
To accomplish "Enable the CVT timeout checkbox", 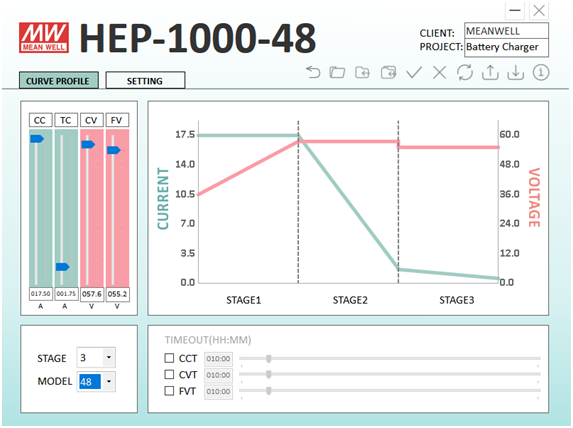I will coord(169,374).
